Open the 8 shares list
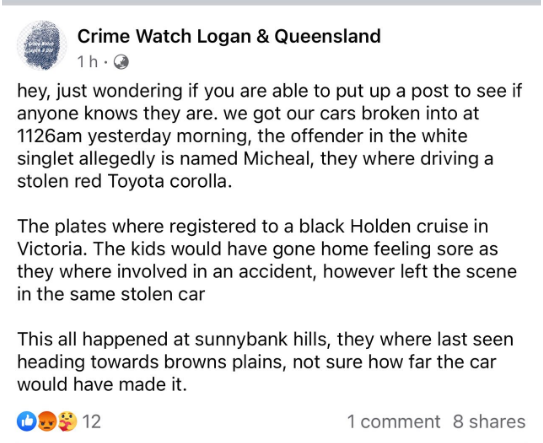This screenshot has height=443, width=543. [489, 422]
